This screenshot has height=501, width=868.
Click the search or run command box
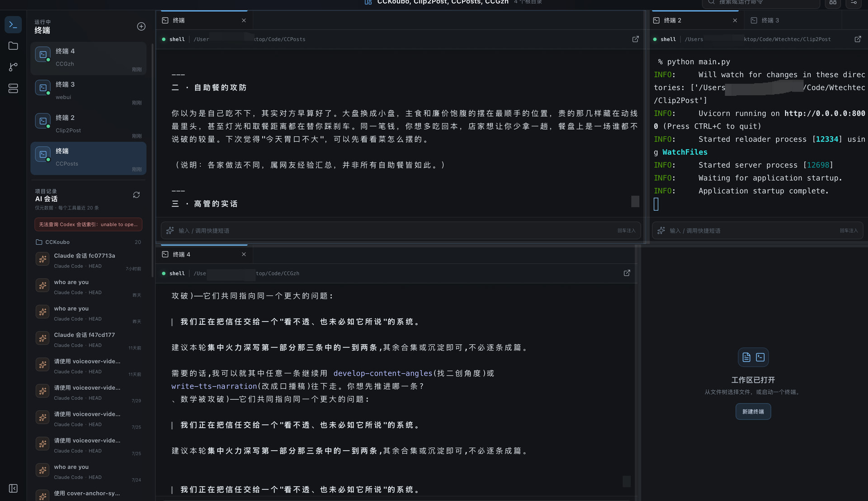(x=761, y=3)
